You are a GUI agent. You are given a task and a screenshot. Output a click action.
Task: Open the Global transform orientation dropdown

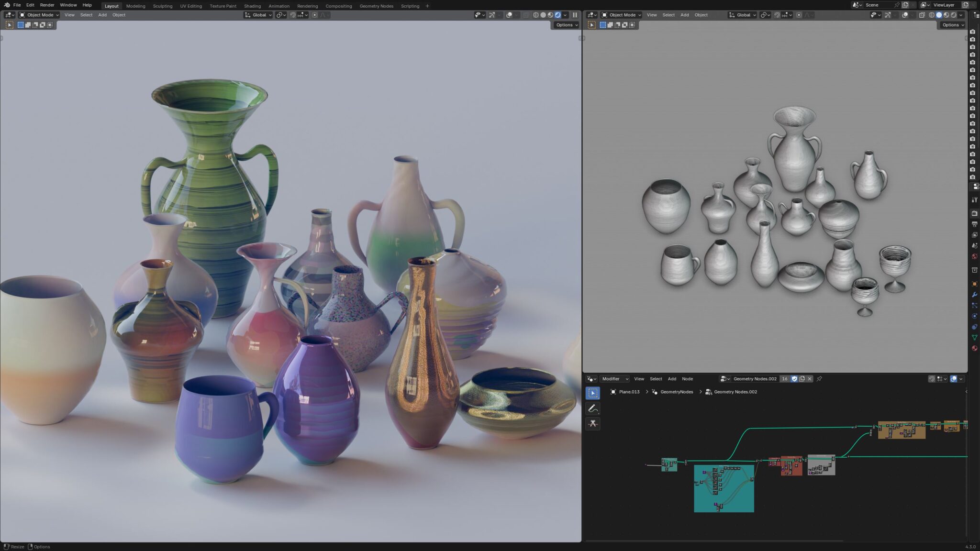(x=259, y=15)
